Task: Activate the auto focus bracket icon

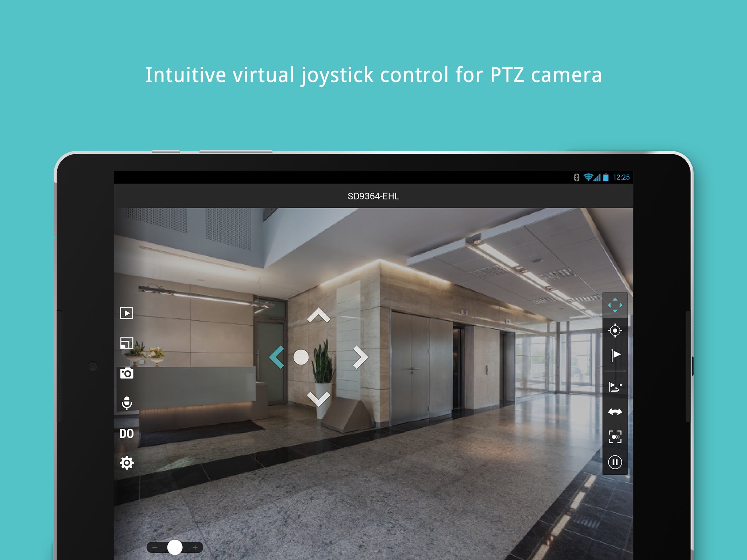Action: (x=615, y=437)
